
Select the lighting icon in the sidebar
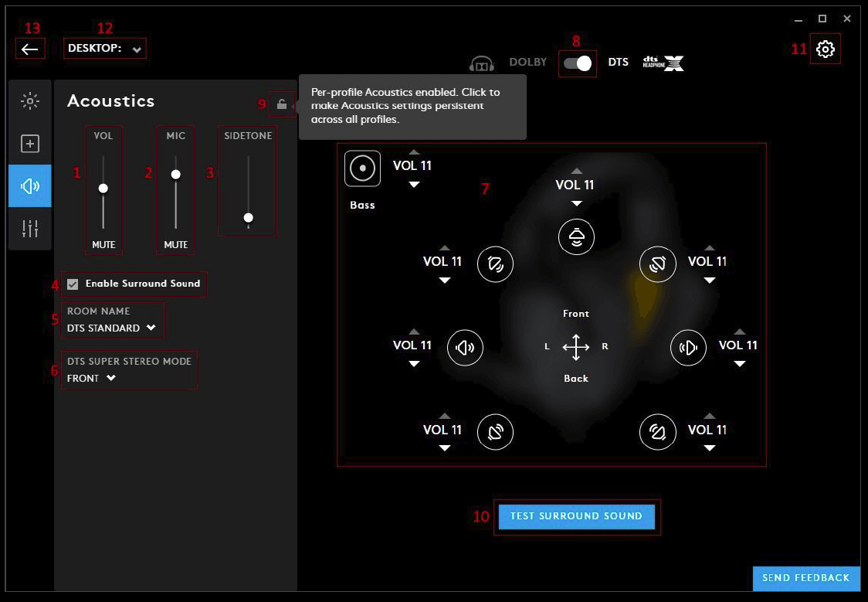[x=29, y=101]
